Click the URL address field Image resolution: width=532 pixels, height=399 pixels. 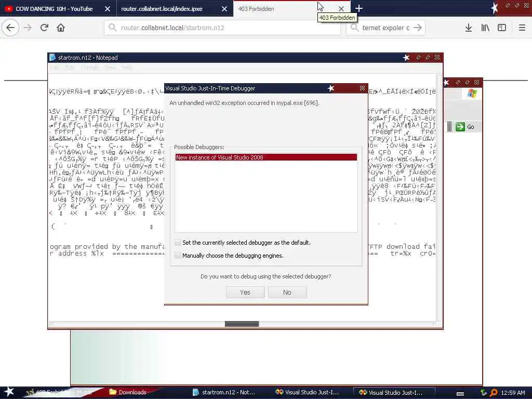click(x=222, y=28)
